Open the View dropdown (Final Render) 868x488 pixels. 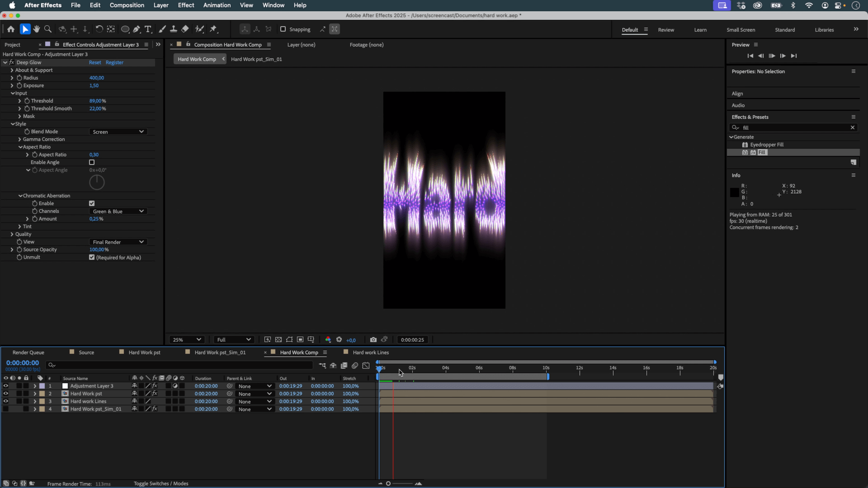pos(118,242)
